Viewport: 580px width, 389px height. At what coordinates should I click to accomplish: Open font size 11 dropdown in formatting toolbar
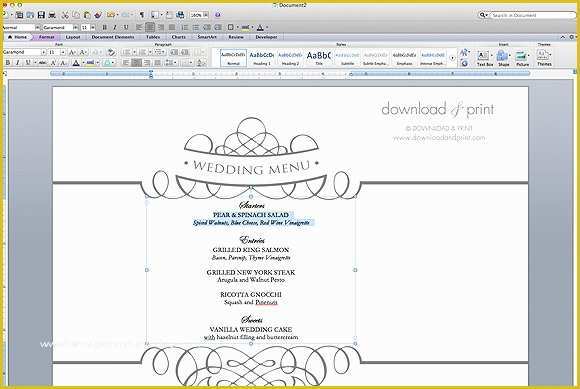tap(93, 28)
